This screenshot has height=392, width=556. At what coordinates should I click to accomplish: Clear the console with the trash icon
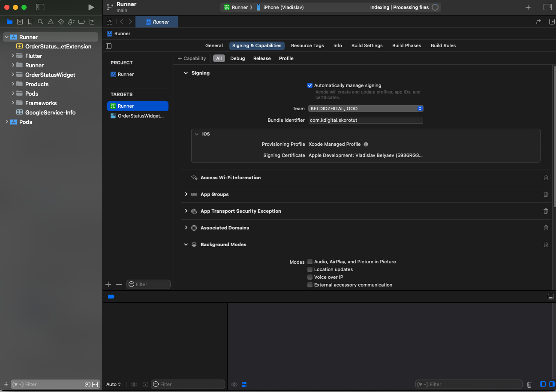(529, 385)
